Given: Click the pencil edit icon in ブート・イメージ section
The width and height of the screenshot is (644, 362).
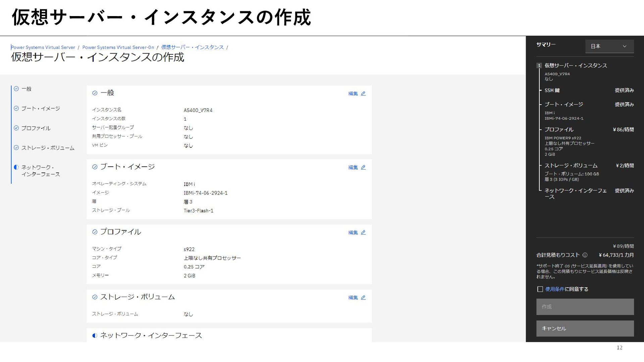Looking at the screenshot, I should coord(363,167).
